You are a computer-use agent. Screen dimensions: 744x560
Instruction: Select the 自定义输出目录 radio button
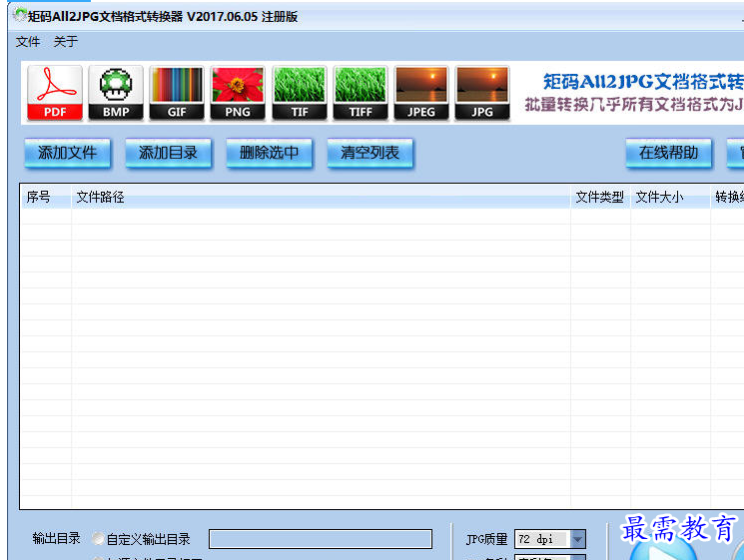click(x=98, y=539)
